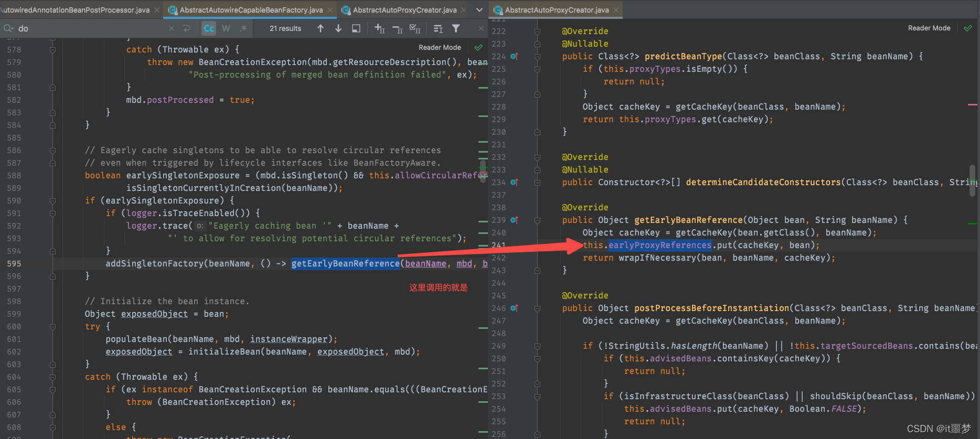Toggle Match Case (Cc) option
The height and width of the screenshot is (439, 980).
[209, 28]
